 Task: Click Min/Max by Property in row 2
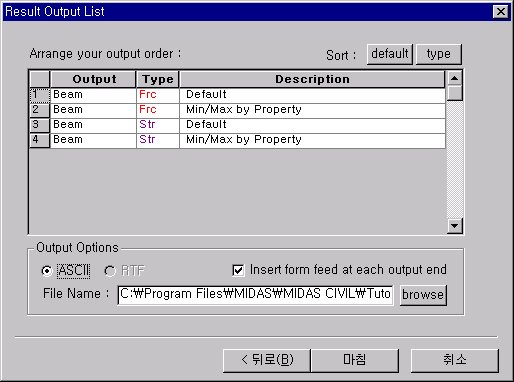pos(312,110)
